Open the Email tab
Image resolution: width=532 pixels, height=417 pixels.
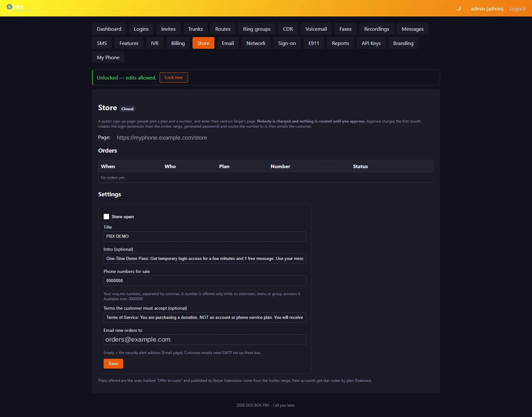pyautogui.click(x=228, y=43)
